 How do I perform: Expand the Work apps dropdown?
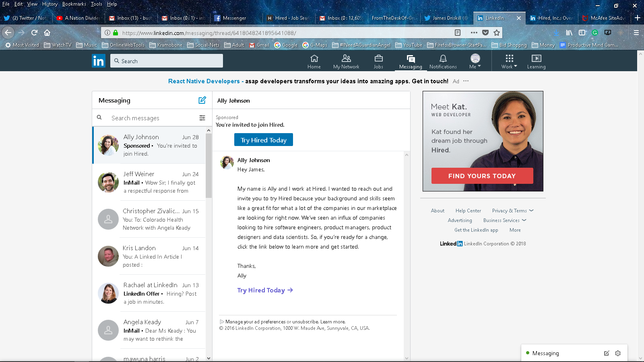pos(509,62)
